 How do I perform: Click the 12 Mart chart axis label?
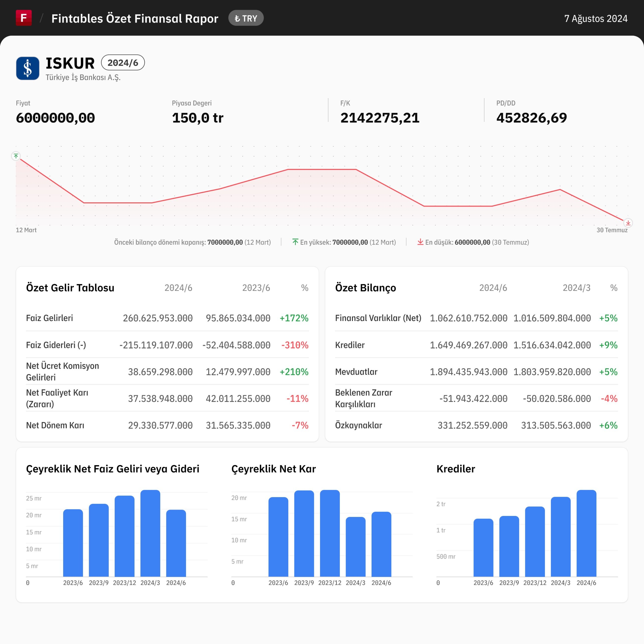26,230
